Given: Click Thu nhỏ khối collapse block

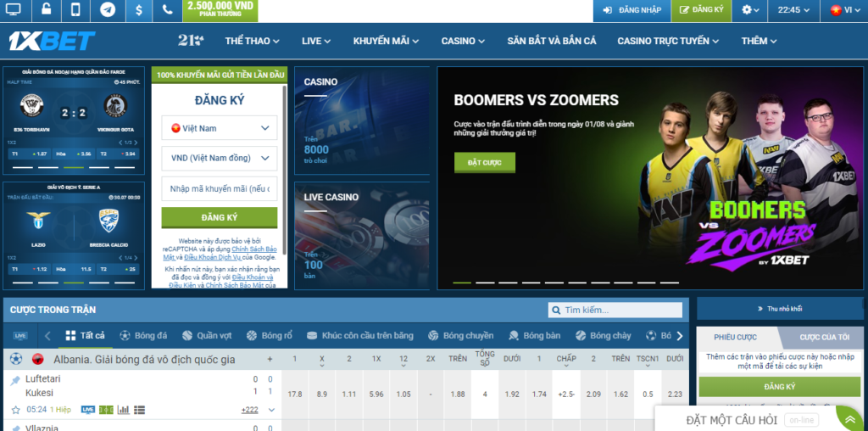Looking at the screenshot, I should pyautogui.click(x=780, y=309).
